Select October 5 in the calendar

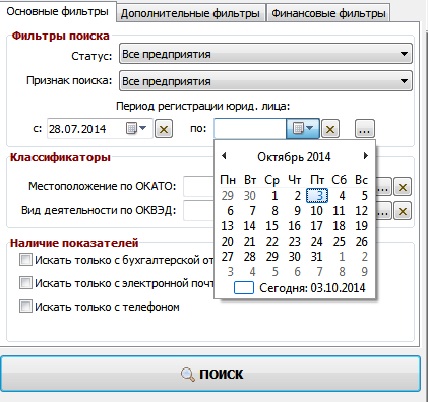click(x=364, y=196)
